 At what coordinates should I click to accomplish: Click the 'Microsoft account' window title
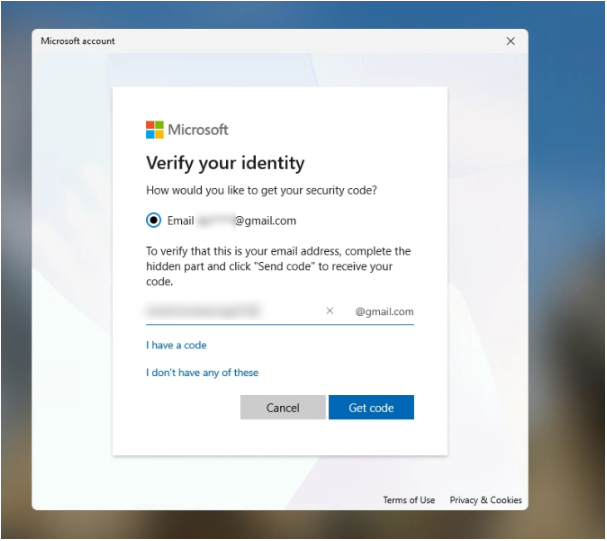(78, 41)
